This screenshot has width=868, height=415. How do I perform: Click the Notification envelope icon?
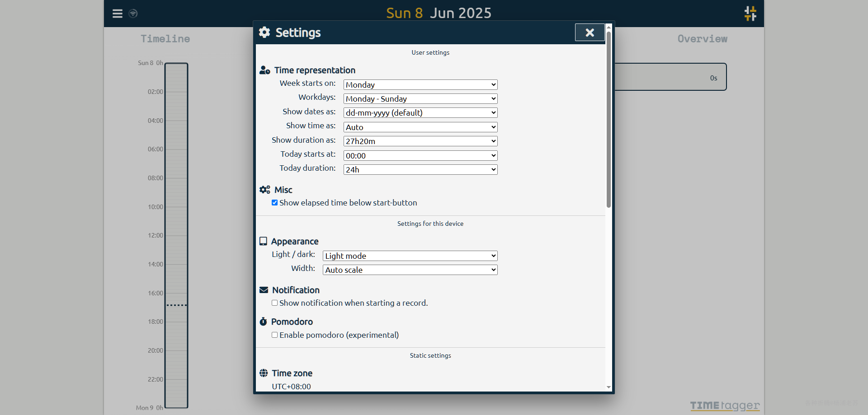coord(264,290)
